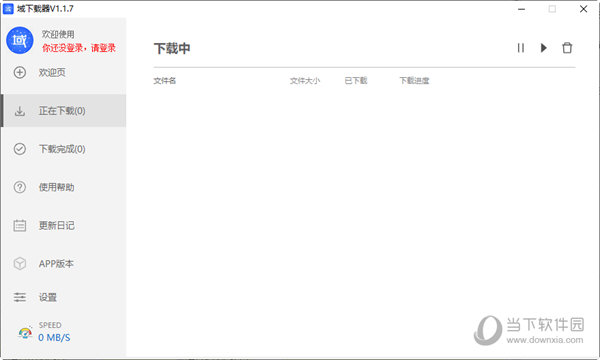Click the red login prompt text

pos(79,48)
